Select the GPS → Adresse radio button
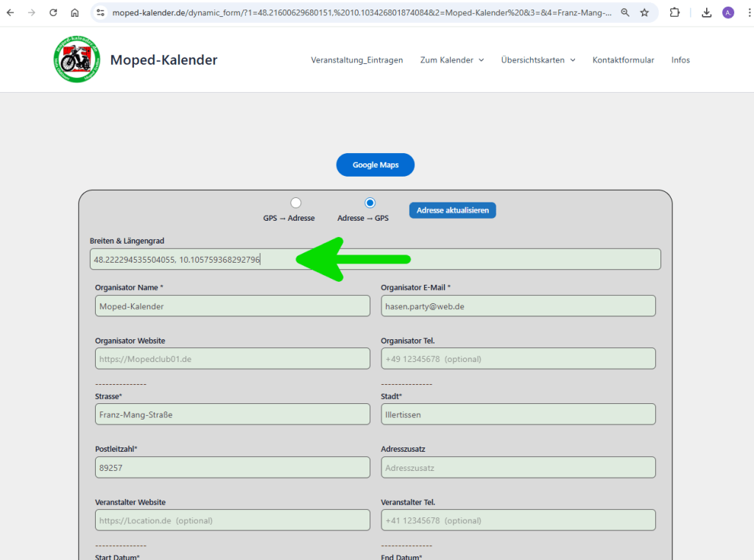 pyautogui.click(x=296, y=203)
